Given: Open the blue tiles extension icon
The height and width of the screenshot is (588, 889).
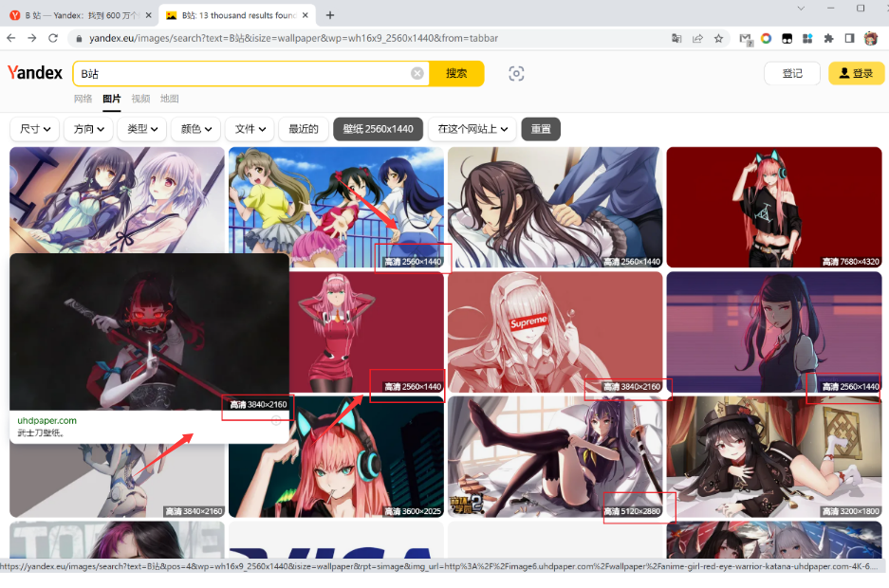Looking at the screenshot, I should [x=807, y=39].
